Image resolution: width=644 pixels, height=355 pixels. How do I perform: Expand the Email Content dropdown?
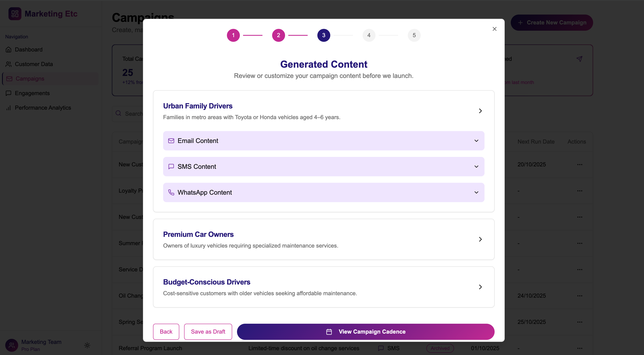point(476,141)
